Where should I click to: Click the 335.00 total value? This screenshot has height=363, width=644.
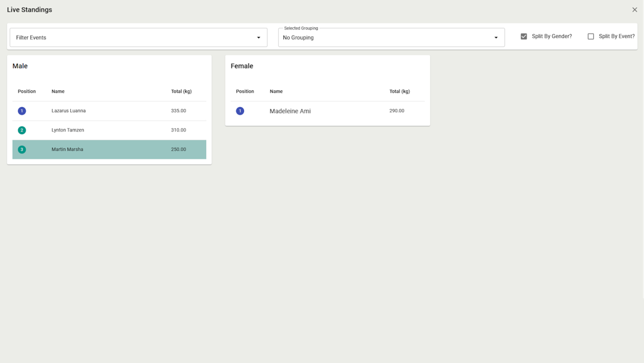[x=178, y=111]
